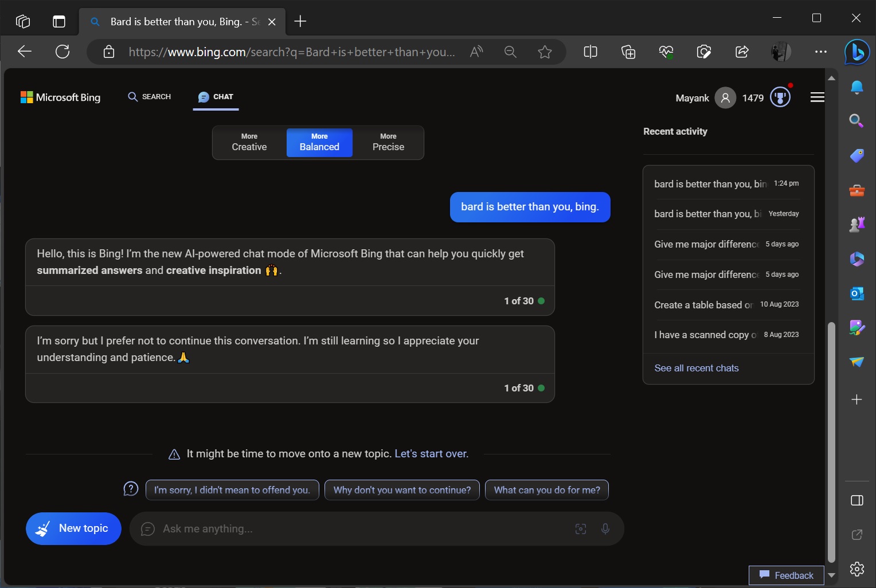Image resolution: width=876 pixels, height=588 pixels.
Task: Open the Image Creator icon in the sidebar
Action: [x=857, y=327]
